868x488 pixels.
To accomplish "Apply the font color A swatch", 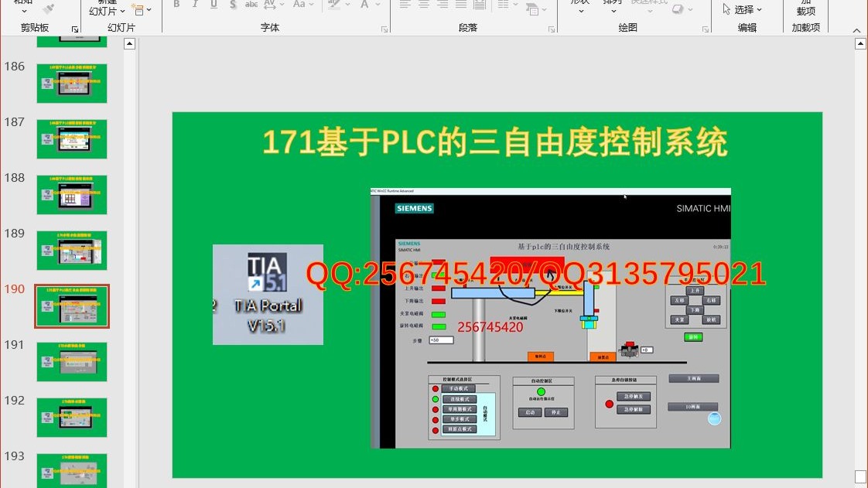I will coord(365,5).
